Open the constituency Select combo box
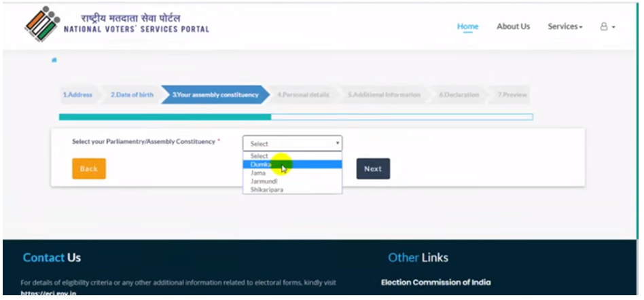Viewport: 644px width, 300px height. point(292,143)
